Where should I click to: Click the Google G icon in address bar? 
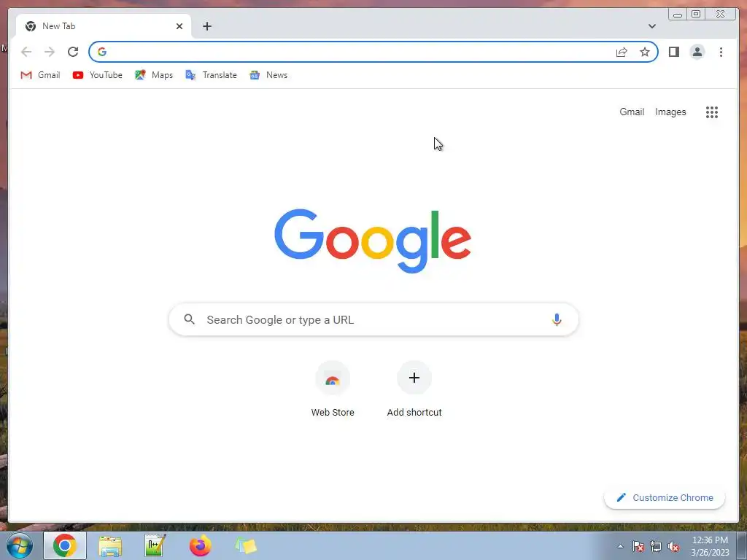point(102,52)
